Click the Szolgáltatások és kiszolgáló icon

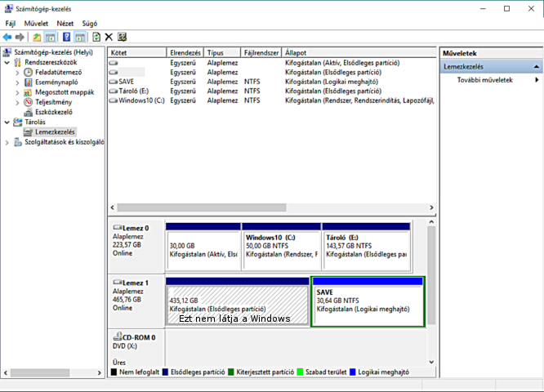[18, 142]
